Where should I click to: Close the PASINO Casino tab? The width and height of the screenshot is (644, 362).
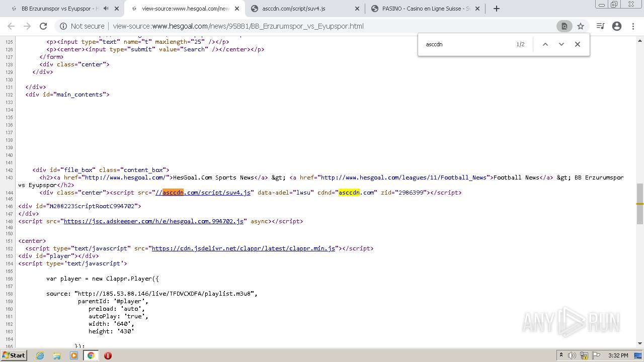point(477,9)
